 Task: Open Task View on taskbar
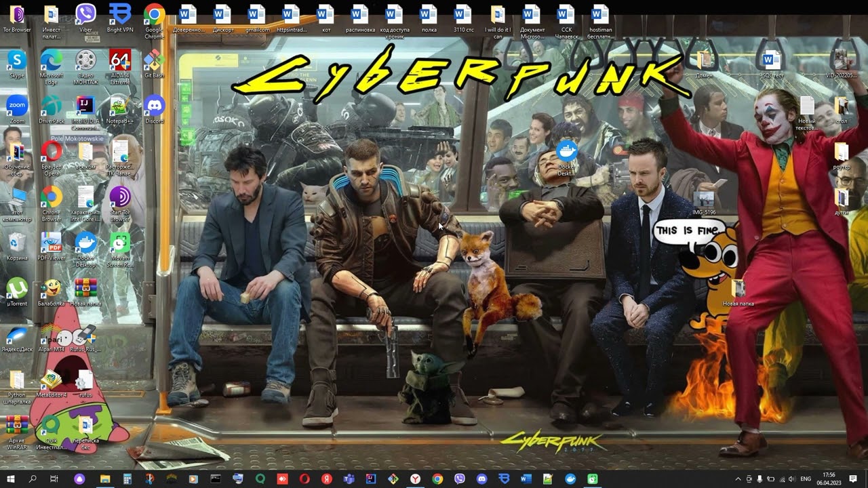[54, 479]
